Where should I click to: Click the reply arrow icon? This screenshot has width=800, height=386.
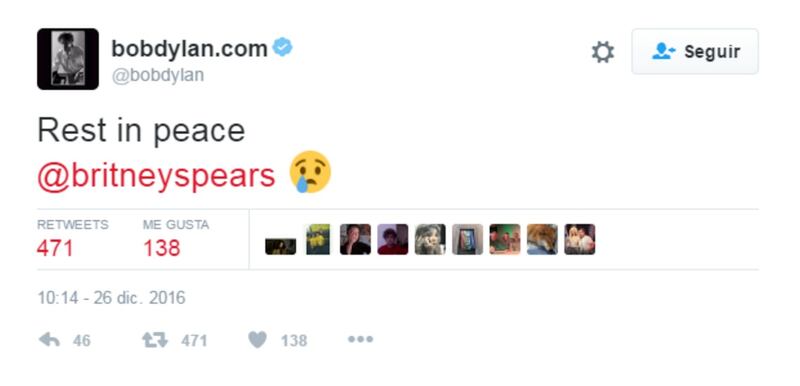click(49, 340)
